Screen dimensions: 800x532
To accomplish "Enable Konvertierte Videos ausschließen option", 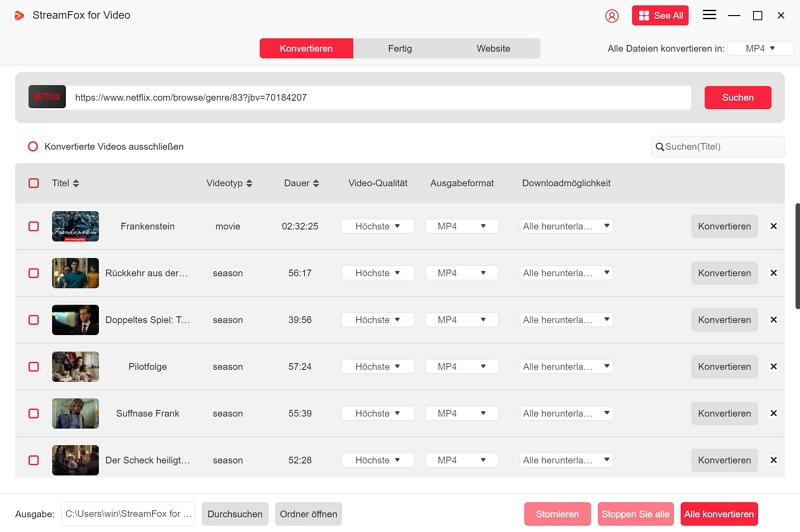I will click(33, 147).
